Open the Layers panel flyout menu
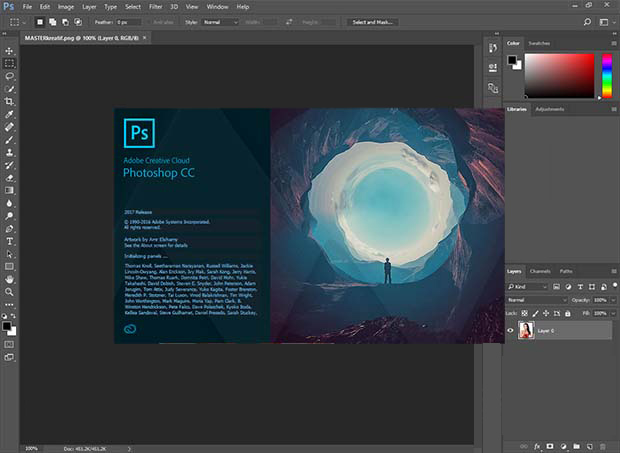The width and height of the screenshot is (620, 453). click(x=614, y=271)
